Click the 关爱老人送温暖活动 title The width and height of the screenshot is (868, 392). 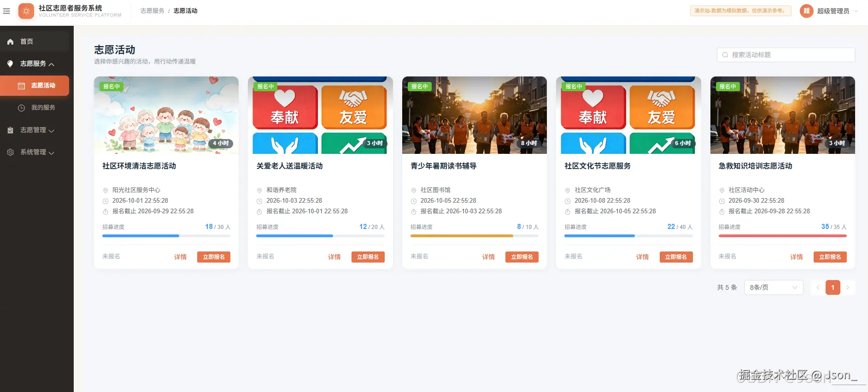(289, 166)
